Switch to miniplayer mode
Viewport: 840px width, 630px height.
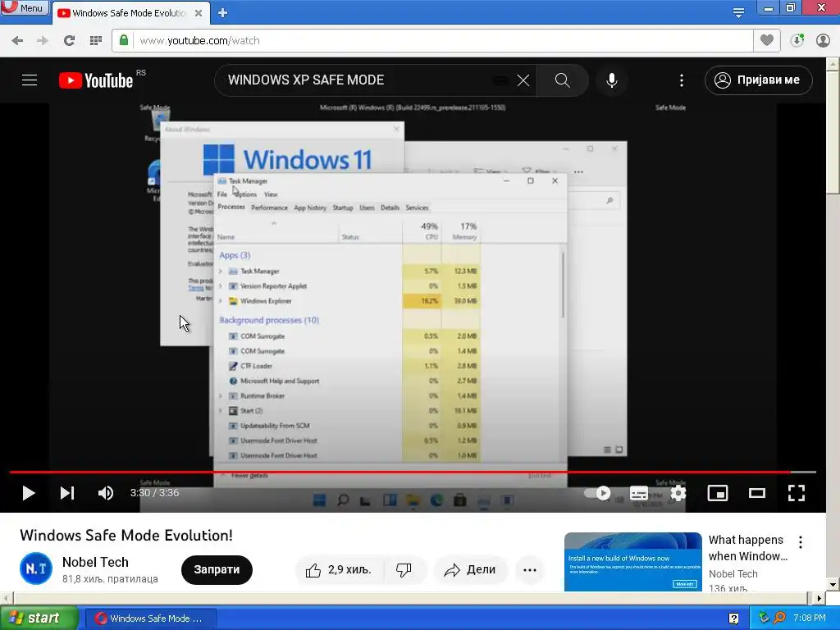click(717, 493)
